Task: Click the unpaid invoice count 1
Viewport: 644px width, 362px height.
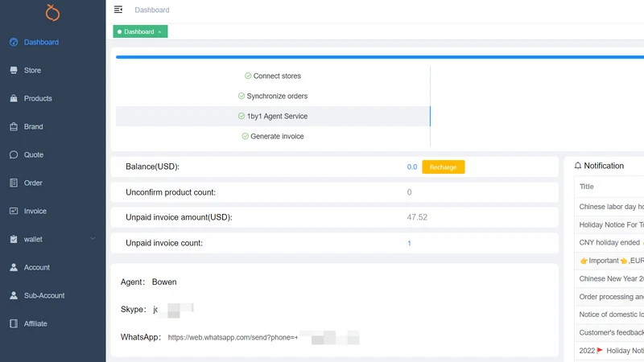Action: 409,243
